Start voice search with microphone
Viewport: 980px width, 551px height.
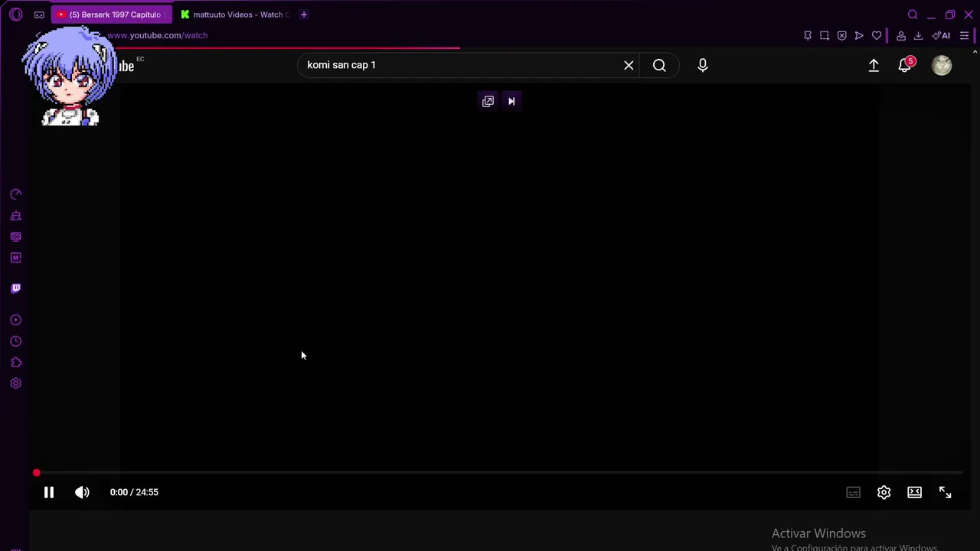703,65
